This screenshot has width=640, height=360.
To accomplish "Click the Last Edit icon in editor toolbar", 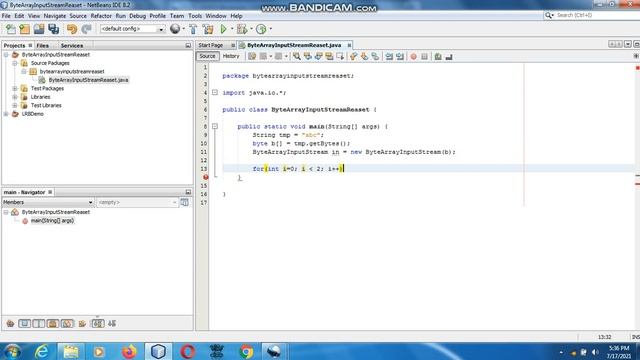I will pos(252,56).
